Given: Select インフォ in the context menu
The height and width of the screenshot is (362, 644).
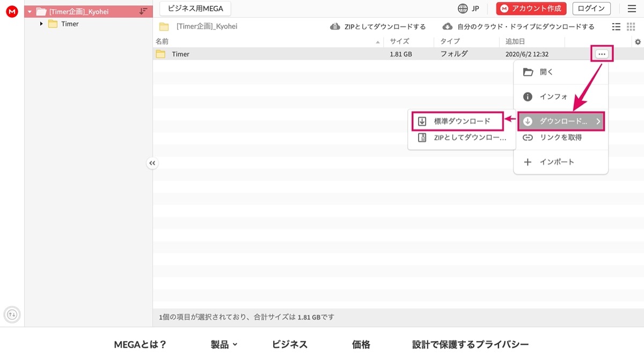Looking at the screenshot, I should pos(561,97).
